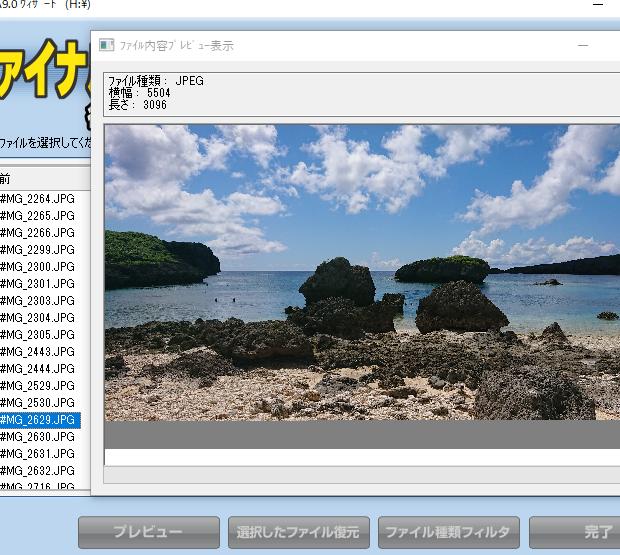This screenshot has width=620, height=555.
Task: Pick #MG_2304.JPG in the file list
Action: (x=38, y=317)
